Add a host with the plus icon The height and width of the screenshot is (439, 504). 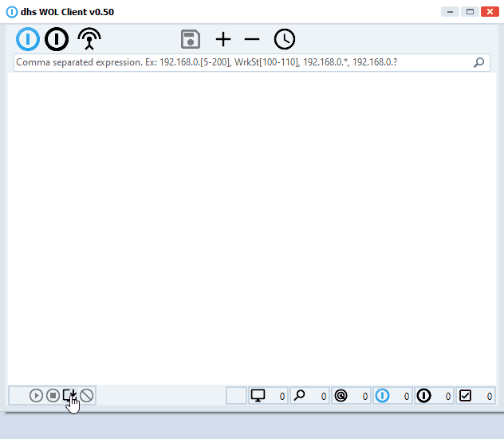223,39
